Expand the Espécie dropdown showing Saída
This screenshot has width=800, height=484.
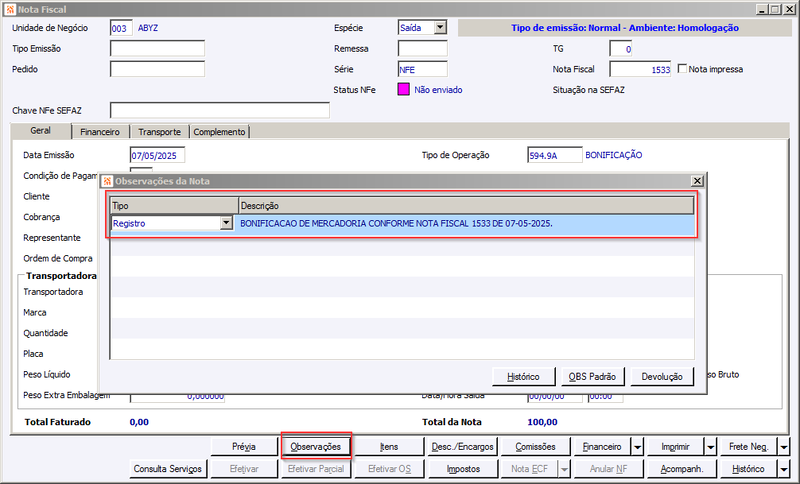click(x=440, y=28)
